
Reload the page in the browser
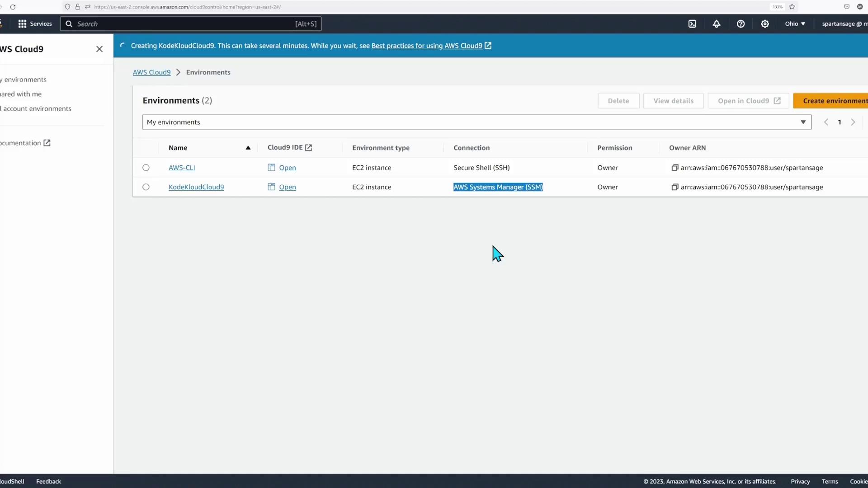coord(13,7)
